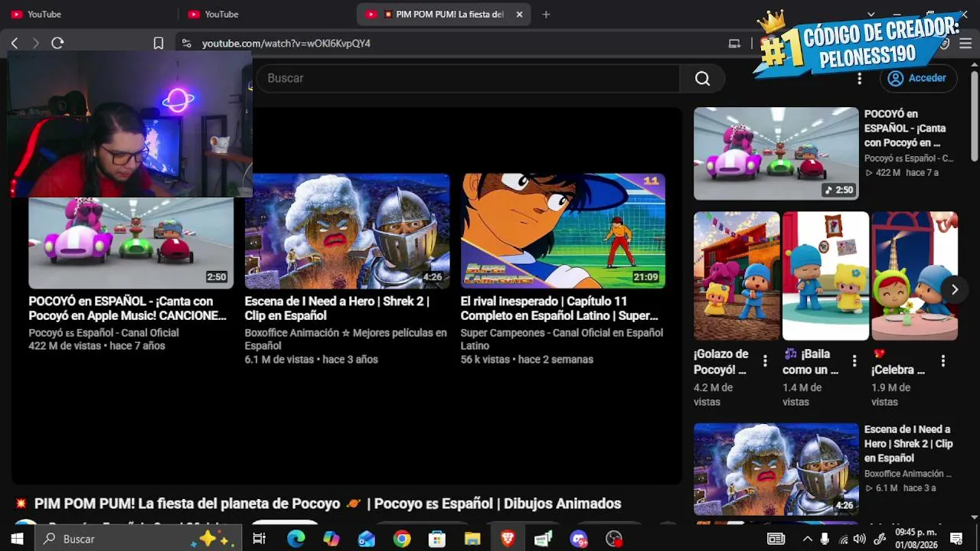The image size is (980, 551).
Task: Open end-screen title POCOYÓ en ESPAÑOL - ¡Canta con
Action: click(128, 308)
